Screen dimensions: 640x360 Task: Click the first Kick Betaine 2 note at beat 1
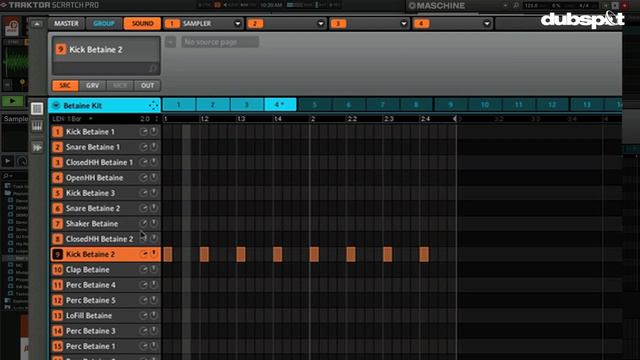click(x=168, y=254)
